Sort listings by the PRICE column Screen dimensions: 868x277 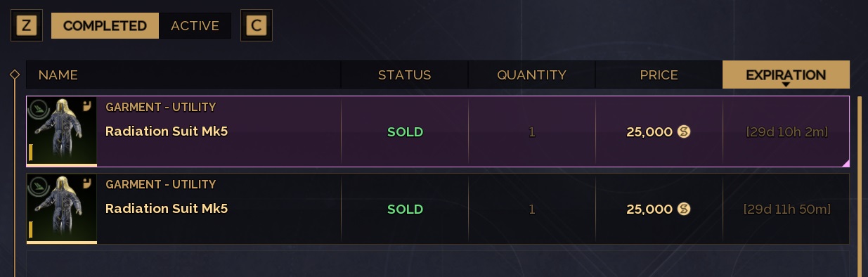[659, 75]
